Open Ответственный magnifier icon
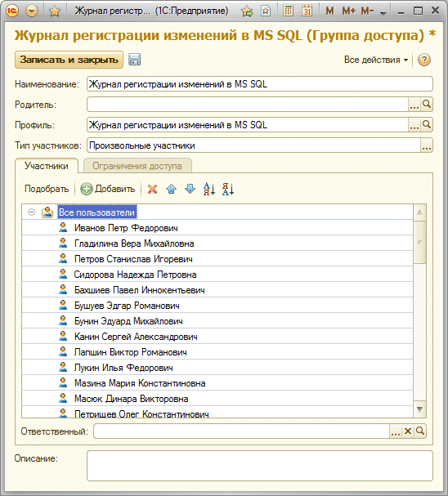The height and width of the screenshot is (496, 448). [420, 431]
